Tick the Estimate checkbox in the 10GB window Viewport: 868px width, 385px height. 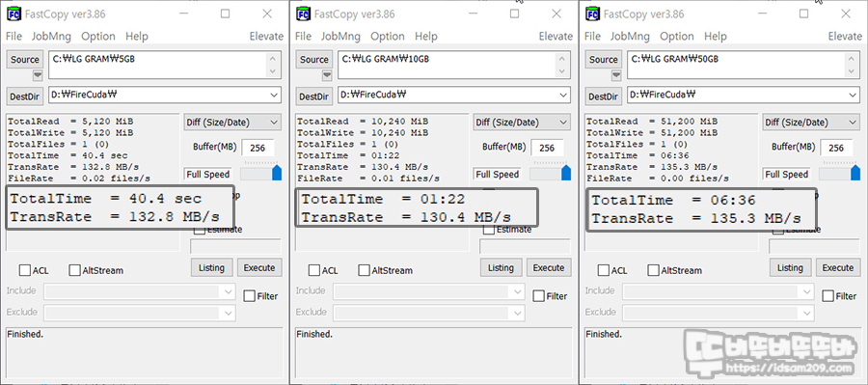(x=489, y=230)
